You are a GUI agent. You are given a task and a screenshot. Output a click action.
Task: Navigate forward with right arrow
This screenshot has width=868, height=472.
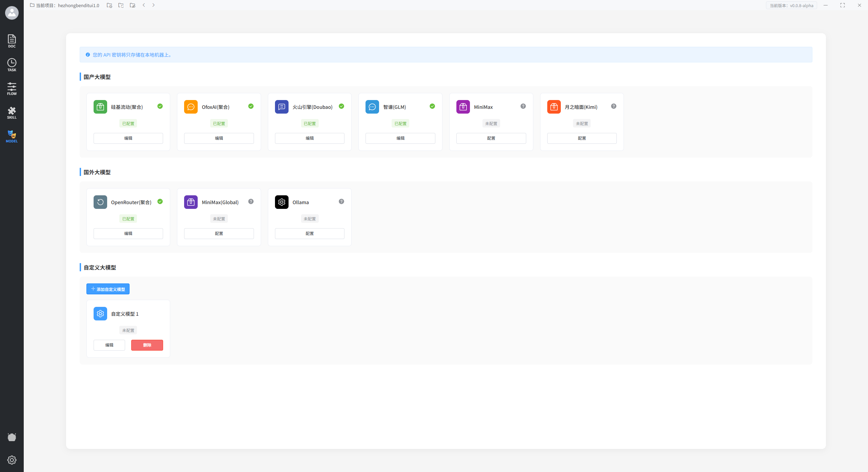(153, 5)
